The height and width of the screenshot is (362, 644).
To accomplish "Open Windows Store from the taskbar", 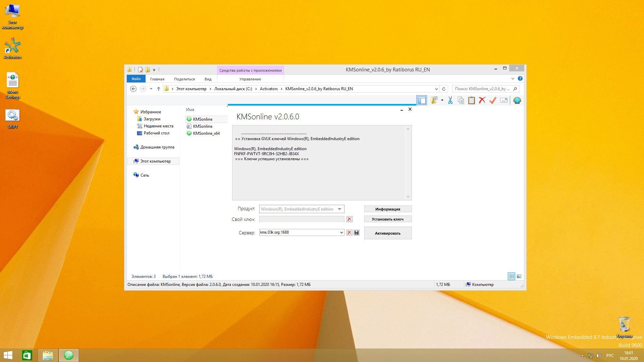I will pos(27,355).
